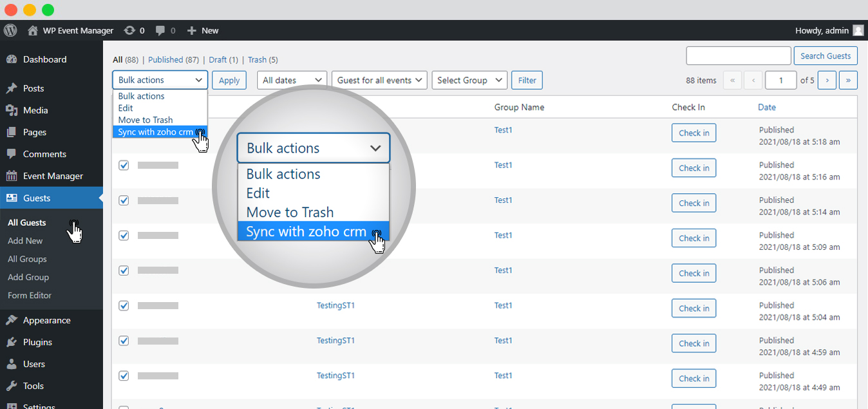
Task: Click the Group Name column header
Action: [x=519, y=107]
